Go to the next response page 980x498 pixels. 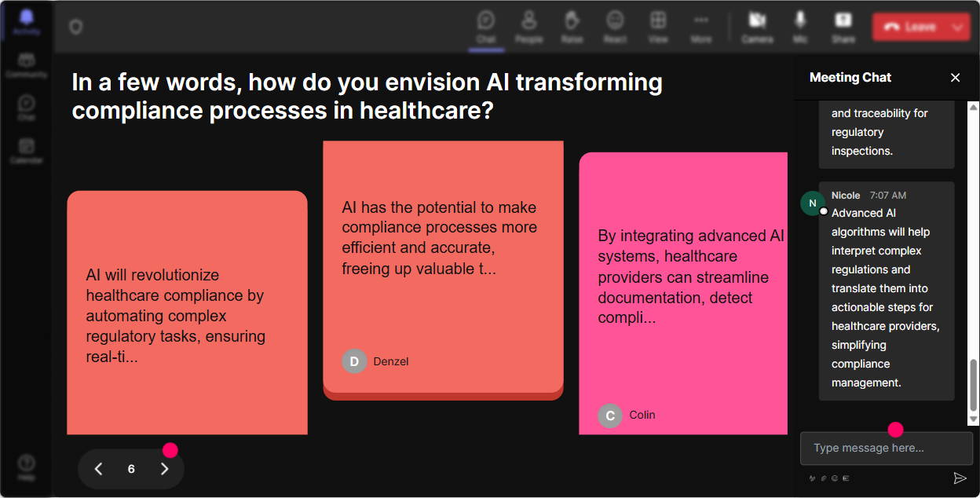tap(164, 469)
